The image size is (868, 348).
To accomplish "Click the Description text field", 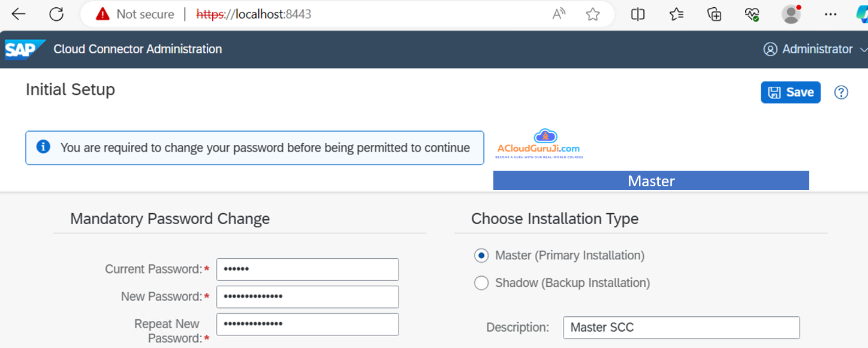I will pos(681,328).
